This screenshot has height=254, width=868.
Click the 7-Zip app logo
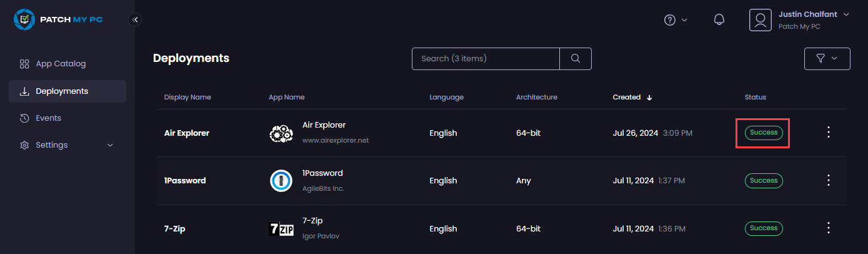pos(281,229)
